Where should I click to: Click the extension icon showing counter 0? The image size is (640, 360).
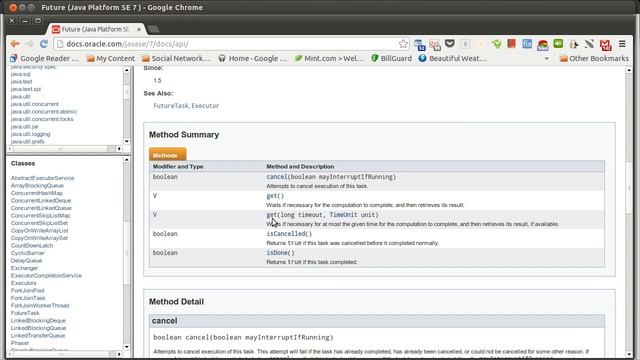point(465,44)
